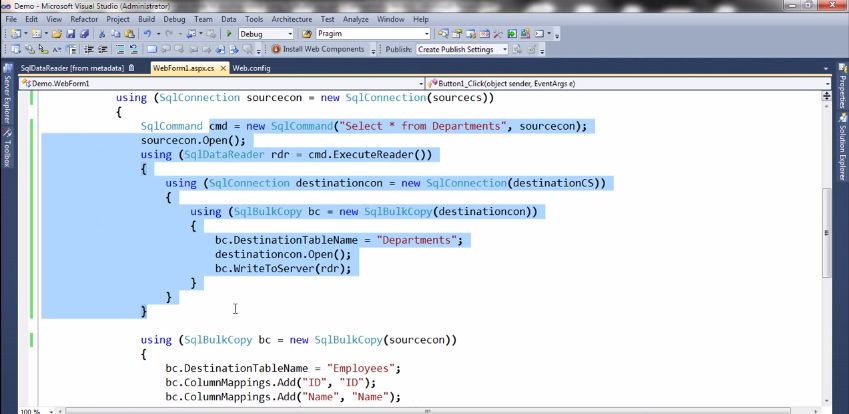
Task: Open the Solution Explorer side tab
Action: click(x=843, y=147)
